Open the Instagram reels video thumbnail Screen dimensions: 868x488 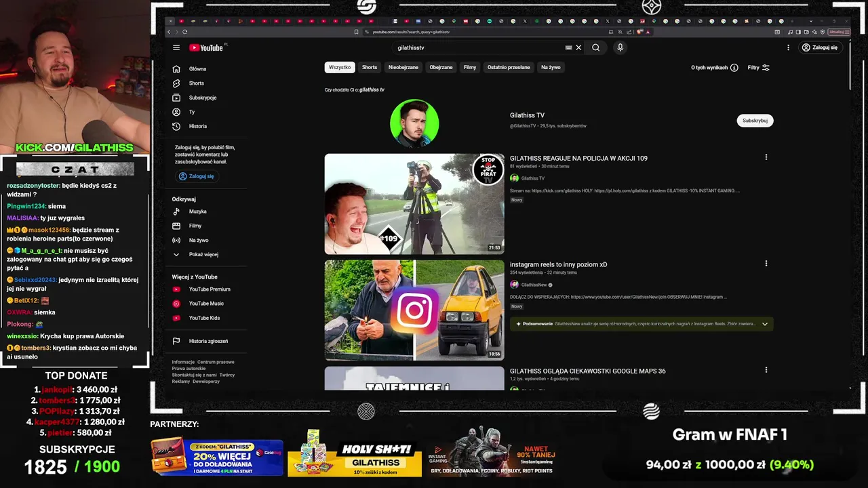click(414, 310)
